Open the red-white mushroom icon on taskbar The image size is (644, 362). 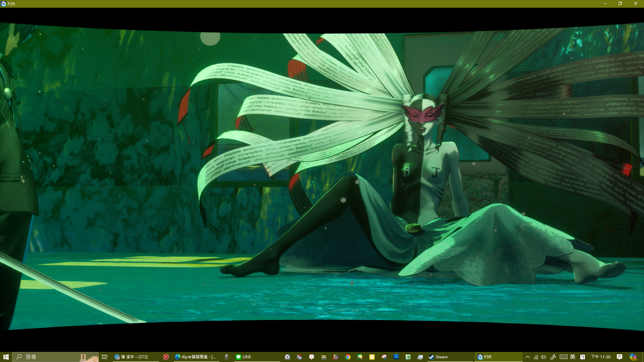[x=384, y=357]
